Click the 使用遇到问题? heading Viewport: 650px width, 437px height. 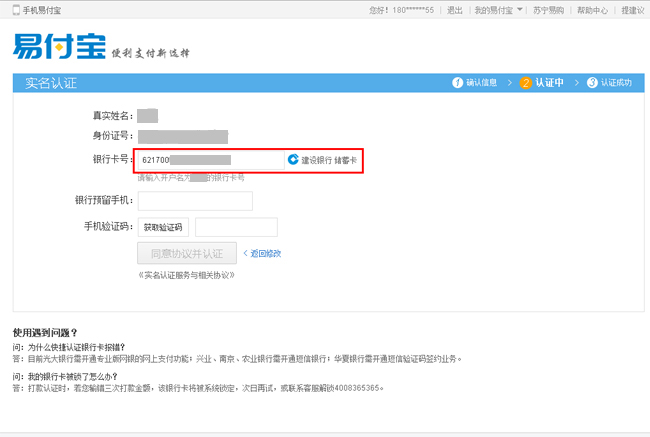tap(45, 333)
